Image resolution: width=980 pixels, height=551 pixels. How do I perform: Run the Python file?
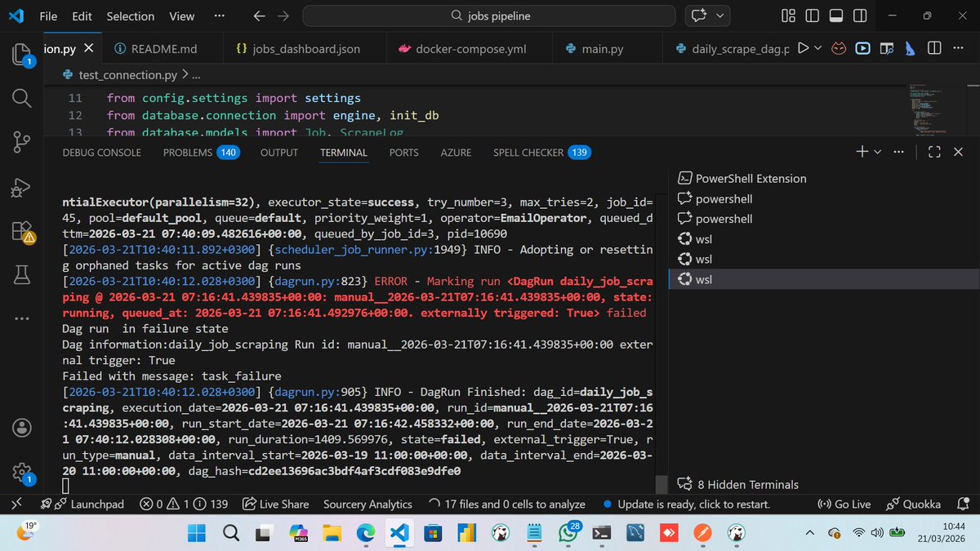pyautogui.click(x=804, y=49)
